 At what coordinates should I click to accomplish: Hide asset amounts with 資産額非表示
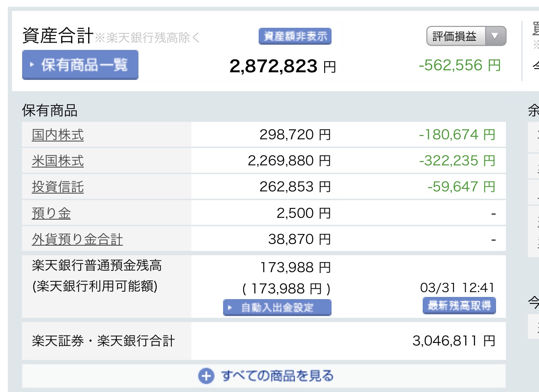click(x=295, y=36)
